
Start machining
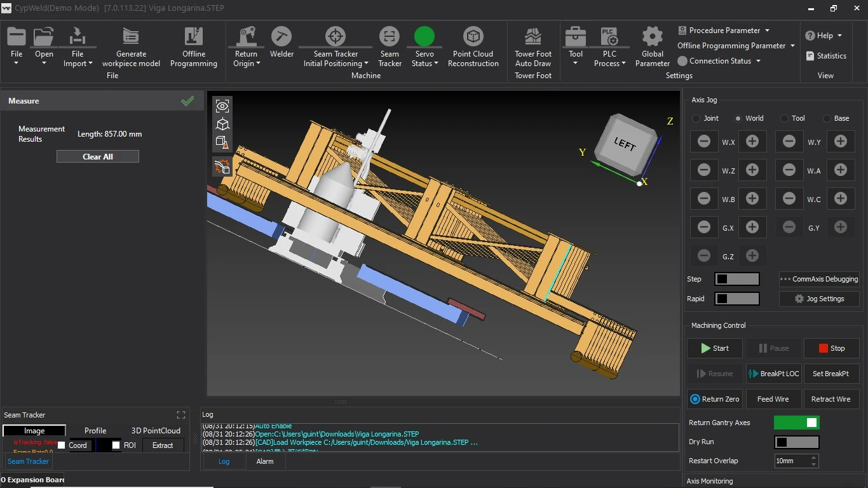715,348
